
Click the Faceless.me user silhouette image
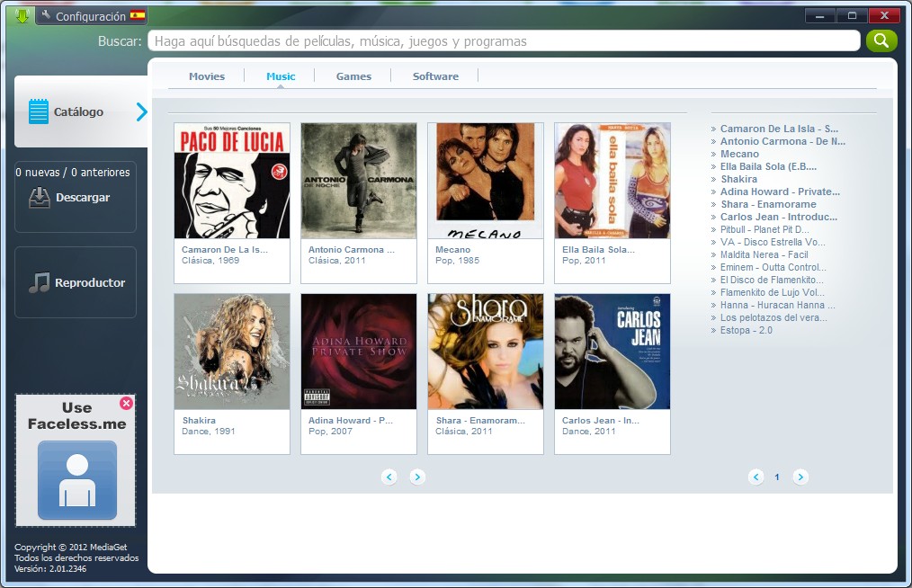(77, 480)
